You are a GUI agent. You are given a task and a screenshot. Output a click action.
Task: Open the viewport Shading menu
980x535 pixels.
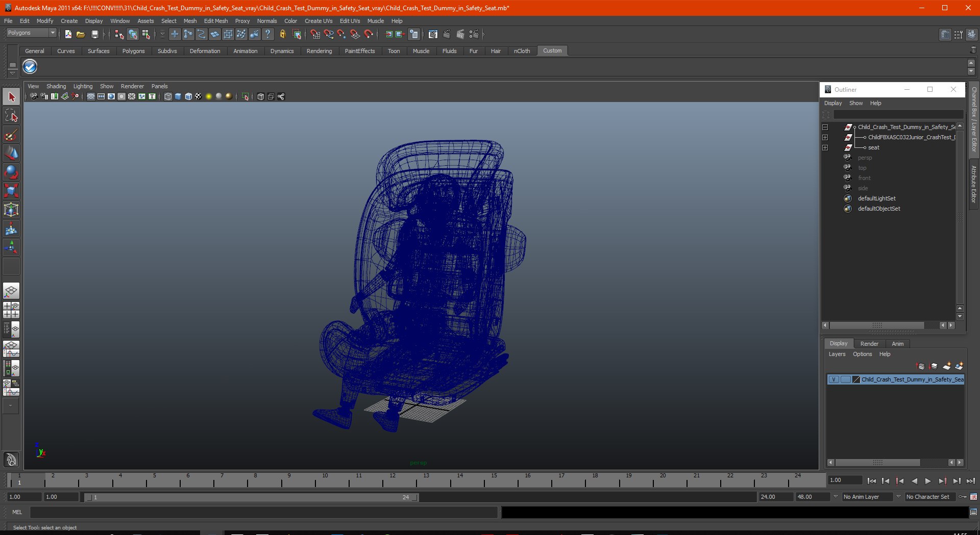[x=56, y=86]
